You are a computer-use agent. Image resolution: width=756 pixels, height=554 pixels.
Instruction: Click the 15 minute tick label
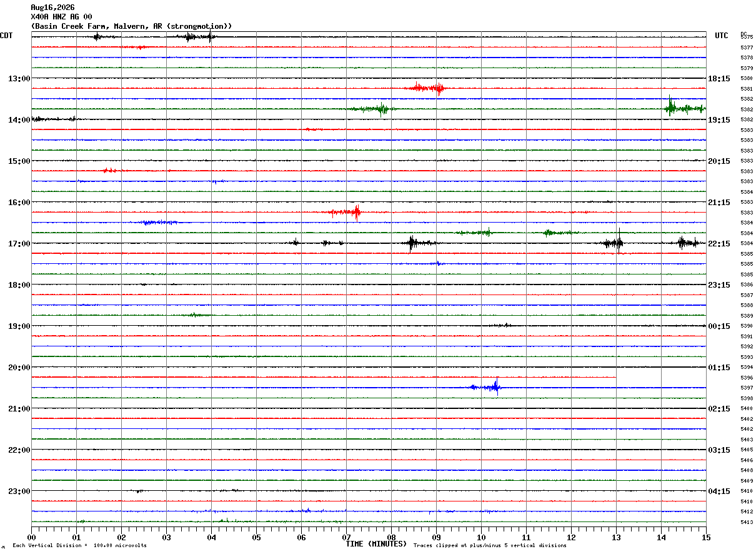[x=706, y=537]
